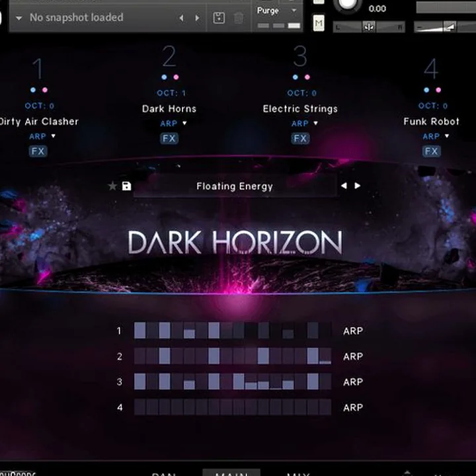Change octave value of Electric Strings
Viewport: 476px width, 476px height.
tap(301, 93)
